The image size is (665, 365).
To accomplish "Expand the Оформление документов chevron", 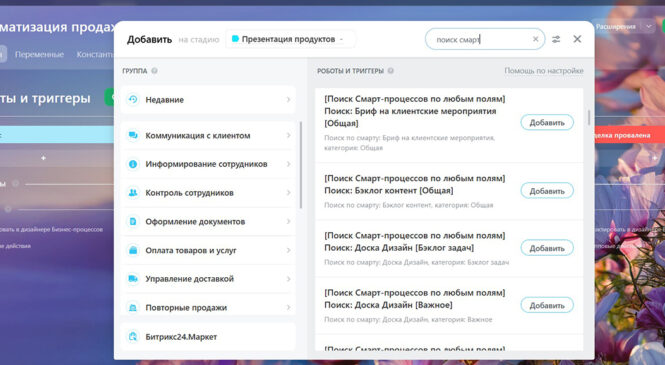I will [x=288, y=221].
